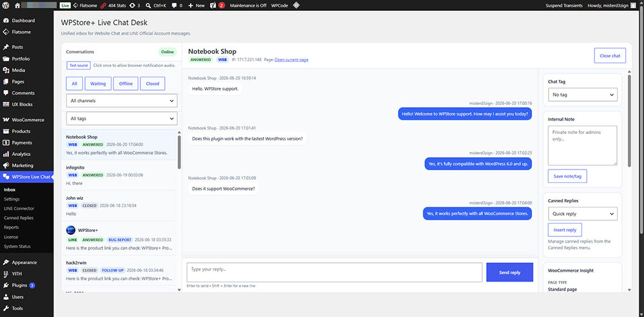Open Yoast notifications icon with badge 2

point(218,5)
